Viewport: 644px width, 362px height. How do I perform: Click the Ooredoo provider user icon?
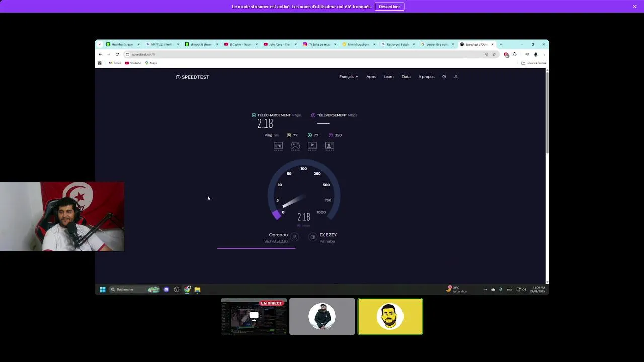(295, 237)
